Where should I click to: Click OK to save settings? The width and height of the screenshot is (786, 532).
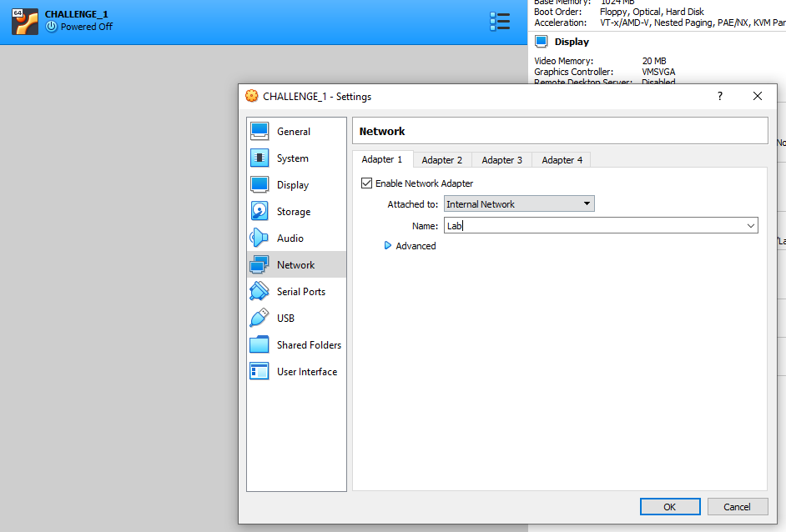(x=670, y=506)
